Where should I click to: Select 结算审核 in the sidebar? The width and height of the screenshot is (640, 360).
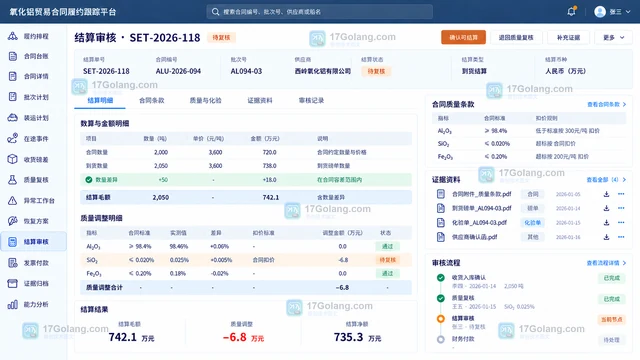33,242
